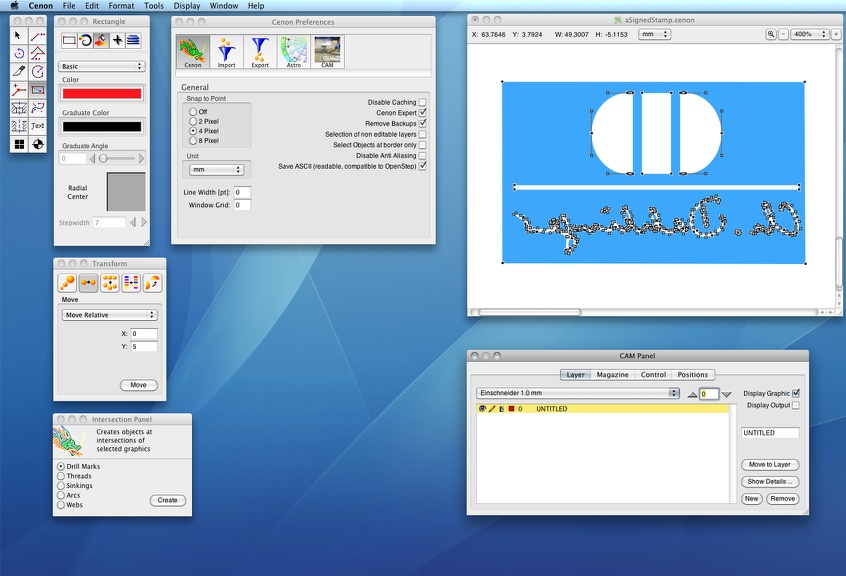Open the CAM preferences icon
The width and height of the screenshot is (846, 576).
click(327, 52)
